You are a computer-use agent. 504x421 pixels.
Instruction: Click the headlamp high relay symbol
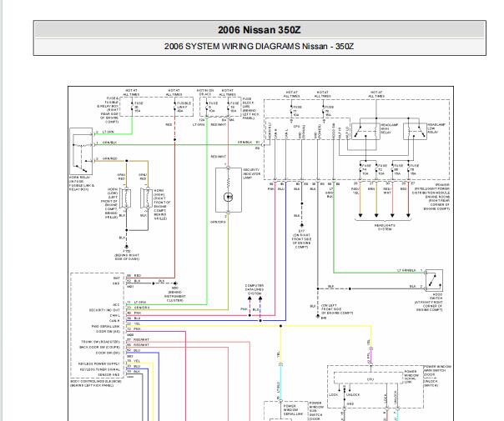pyautogui.click(x=365, y=132)
